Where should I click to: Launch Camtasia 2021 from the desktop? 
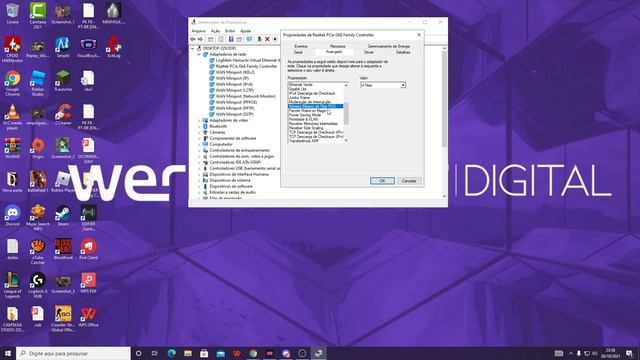click(38, 15)
